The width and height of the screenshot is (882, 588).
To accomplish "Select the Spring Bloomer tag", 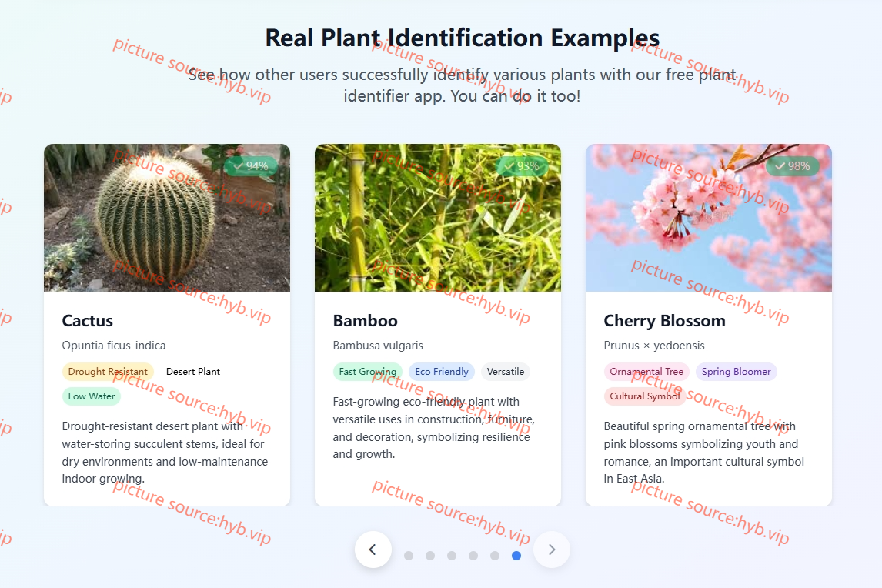I will pyautogui.click(x=736, y=371).
